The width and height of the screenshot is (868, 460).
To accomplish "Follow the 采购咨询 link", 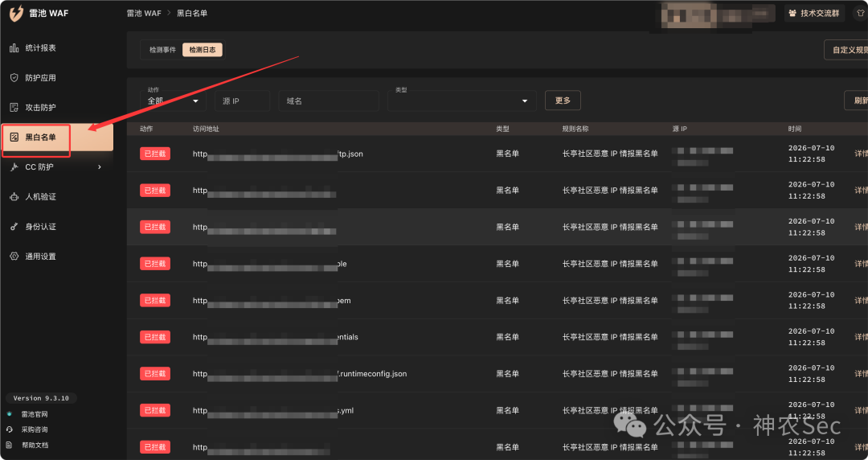I will (x=35, y=429).
